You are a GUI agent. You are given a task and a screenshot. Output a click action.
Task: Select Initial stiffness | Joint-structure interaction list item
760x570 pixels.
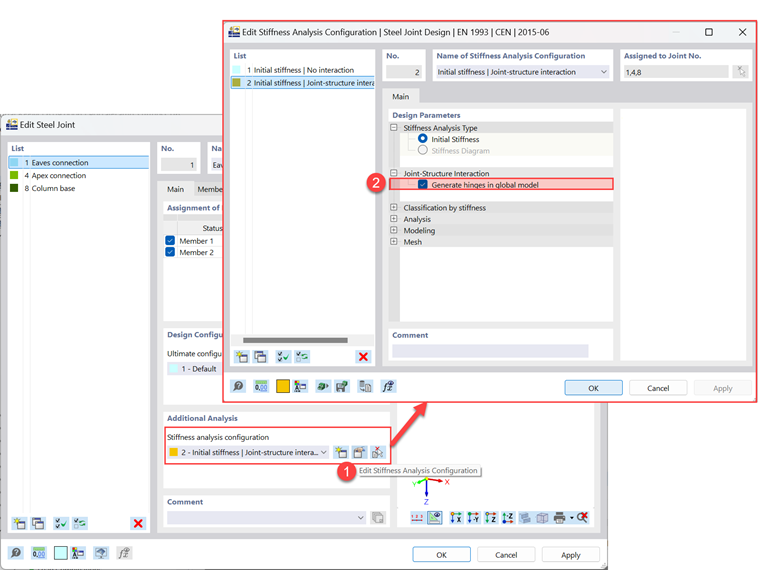[302, 83]
